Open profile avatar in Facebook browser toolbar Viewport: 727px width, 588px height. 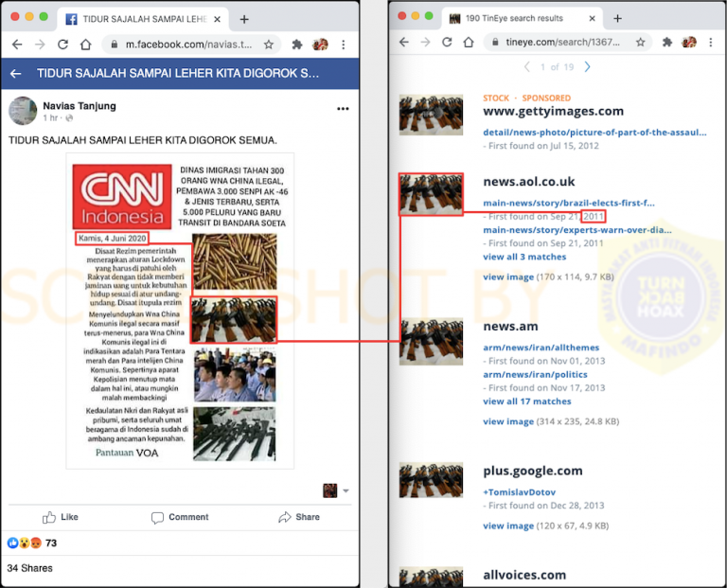(320, 45)
